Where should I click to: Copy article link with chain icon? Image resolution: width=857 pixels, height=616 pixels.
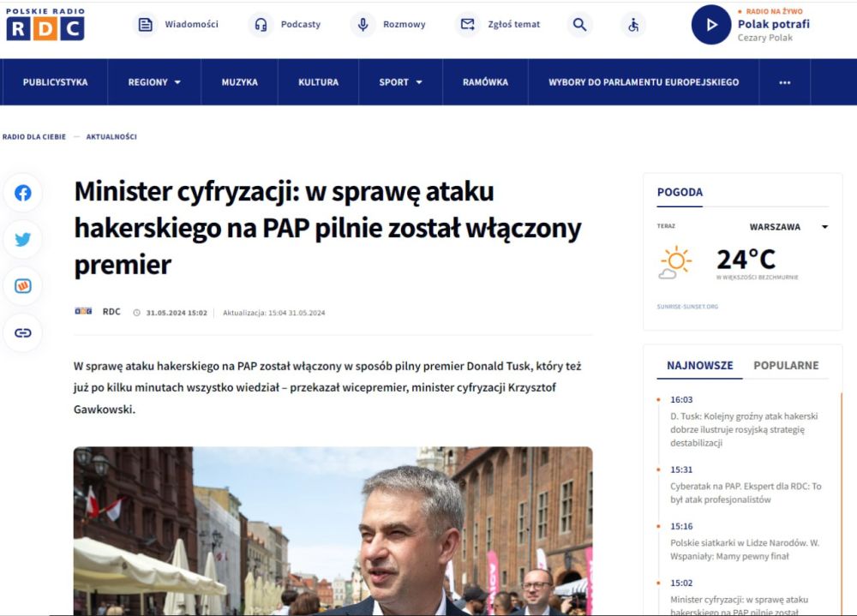click(23, 332)
